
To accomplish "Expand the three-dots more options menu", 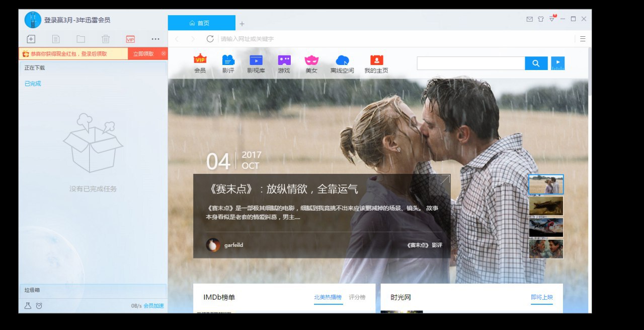I will point(155,39).
